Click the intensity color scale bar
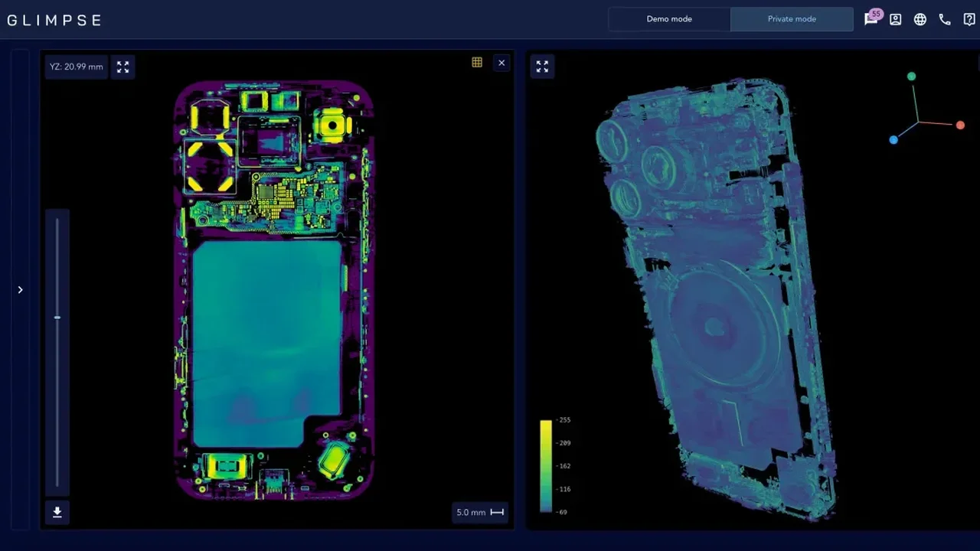980x551 pixels. (545, 465)
